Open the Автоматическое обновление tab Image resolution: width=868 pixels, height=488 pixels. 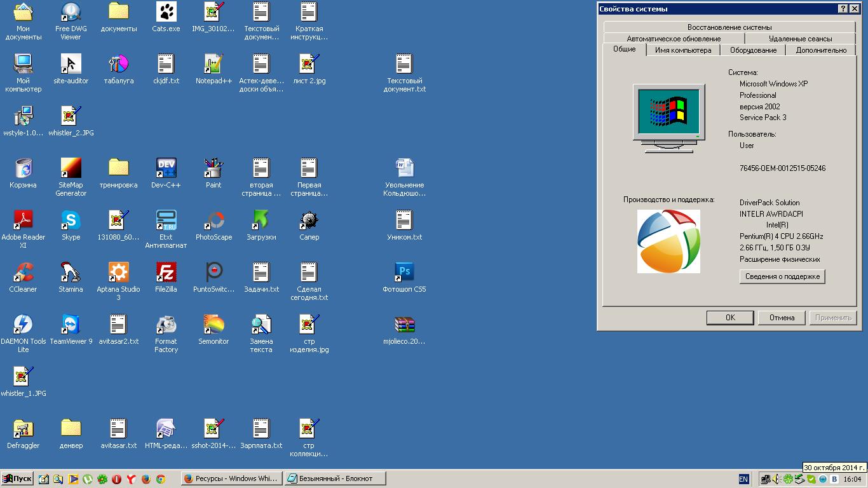click(x=674, y=39)
